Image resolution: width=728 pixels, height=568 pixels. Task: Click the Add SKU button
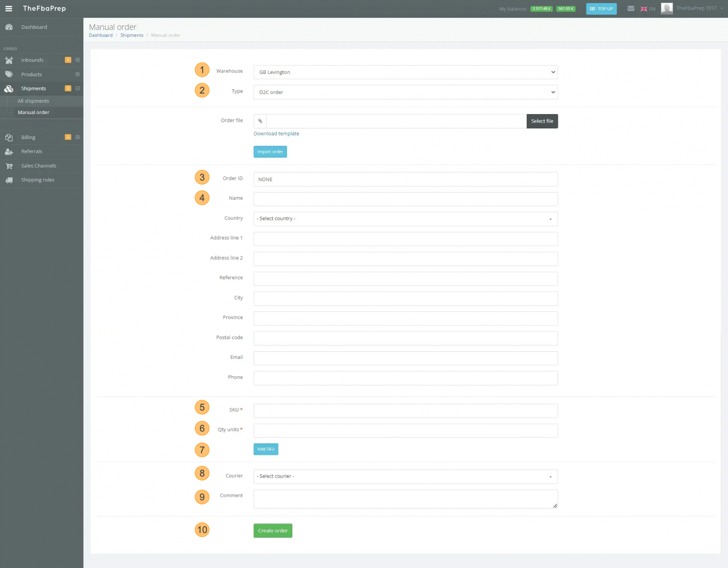266,449
